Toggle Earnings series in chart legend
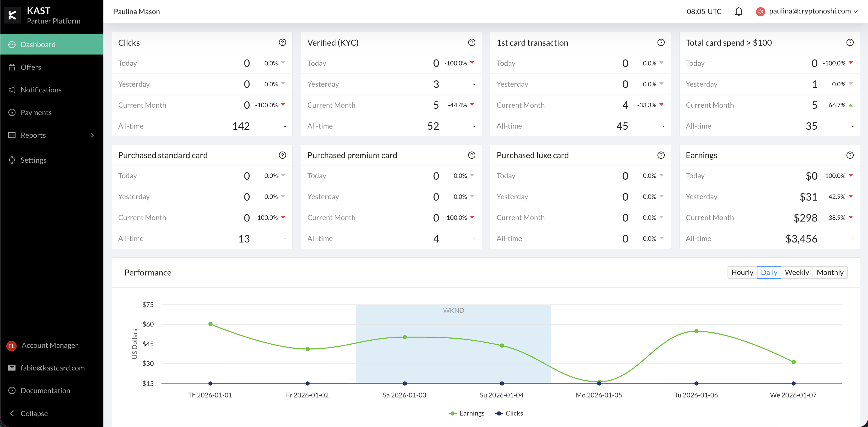The height and width of the screenshot is (427, 868). (467, 413)
